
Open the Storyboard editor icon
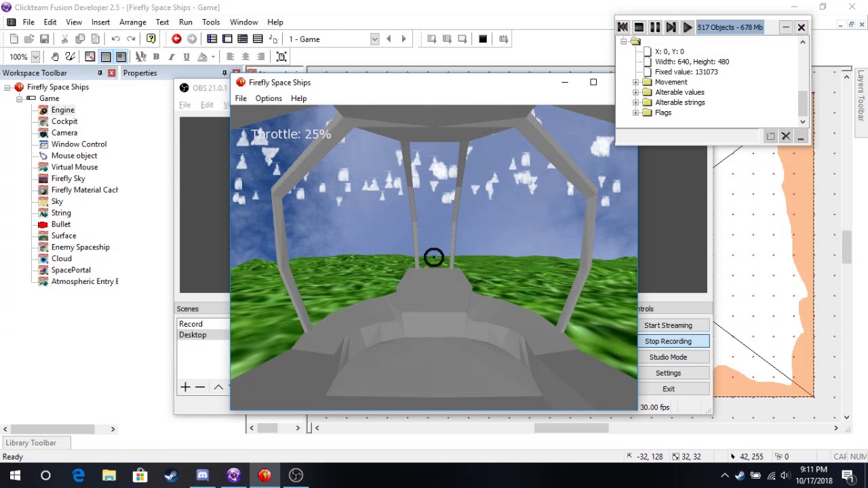point(212,39)
